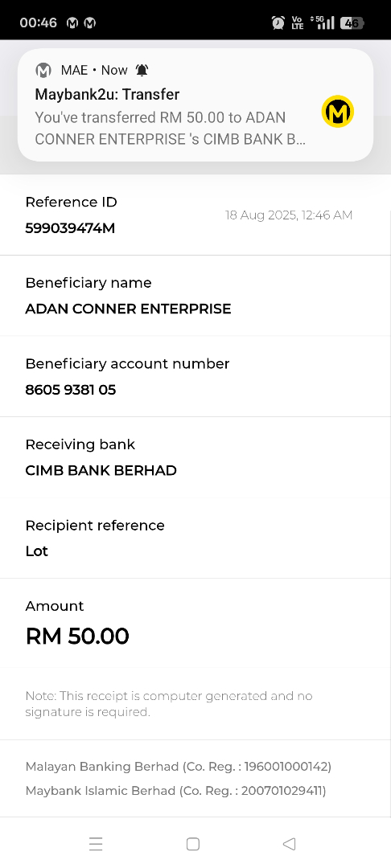391x868 pixels.
Task: Tap the MAE app icon in notification header
Action: [x=43, y=70]
